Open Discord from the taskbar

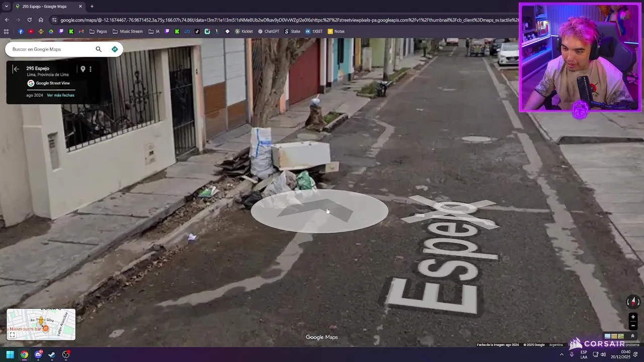pos(38,354)
